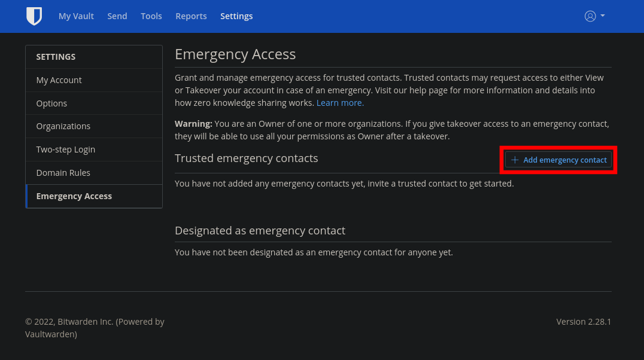The width and height of the screenshot is (644, 360).
Task: Click the Emergency Access page heading
Action: pyautogui.click(x=235, y=54)
